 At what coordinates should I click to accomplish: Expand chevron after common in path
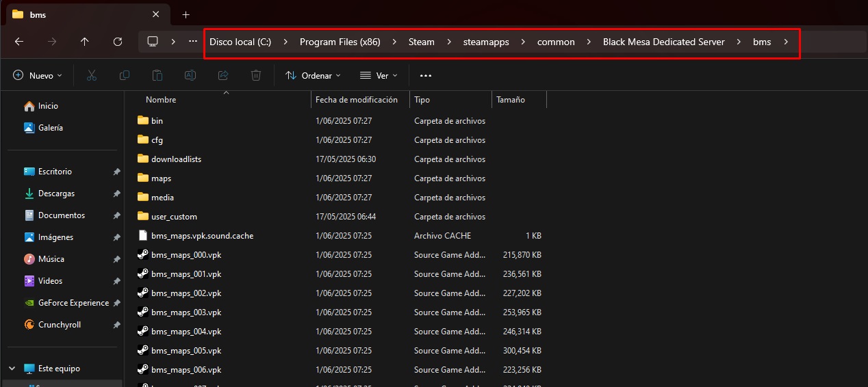pyautogui.click(x=589, y=42)
